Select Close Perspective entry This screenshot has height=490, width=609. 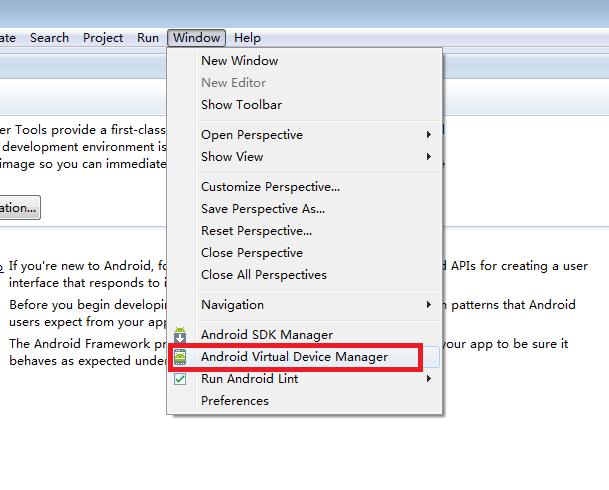tap(304, 253)
